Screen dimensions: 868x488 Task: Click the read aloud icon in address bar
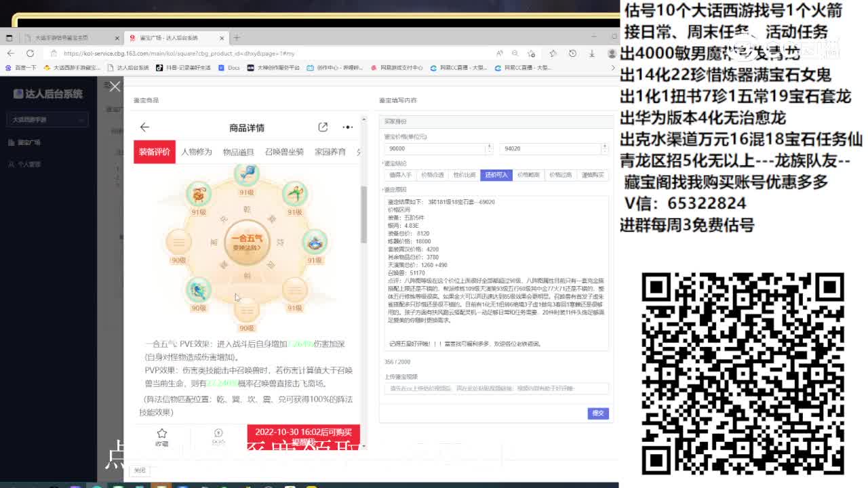coord(500,53)
